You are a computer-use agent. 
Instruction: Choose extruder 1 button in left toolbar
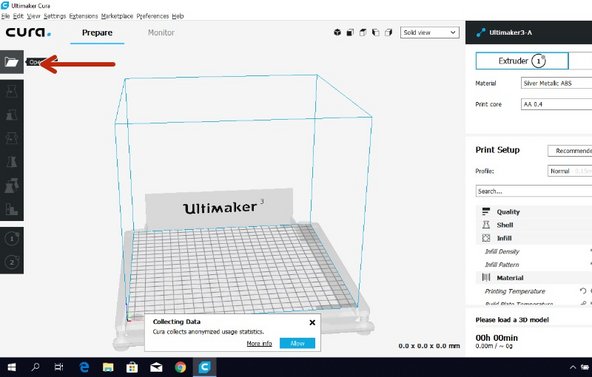[12, 239]
